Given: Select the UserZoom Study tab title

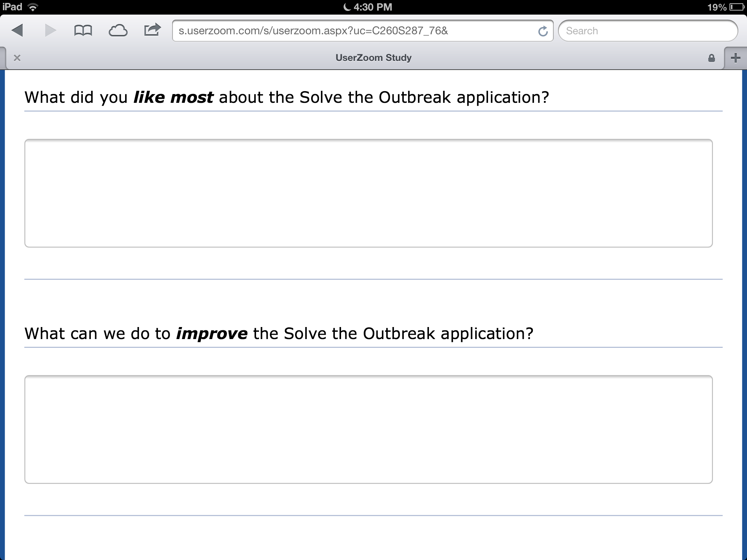Looking at the screenshot, I should click(373, 58).
